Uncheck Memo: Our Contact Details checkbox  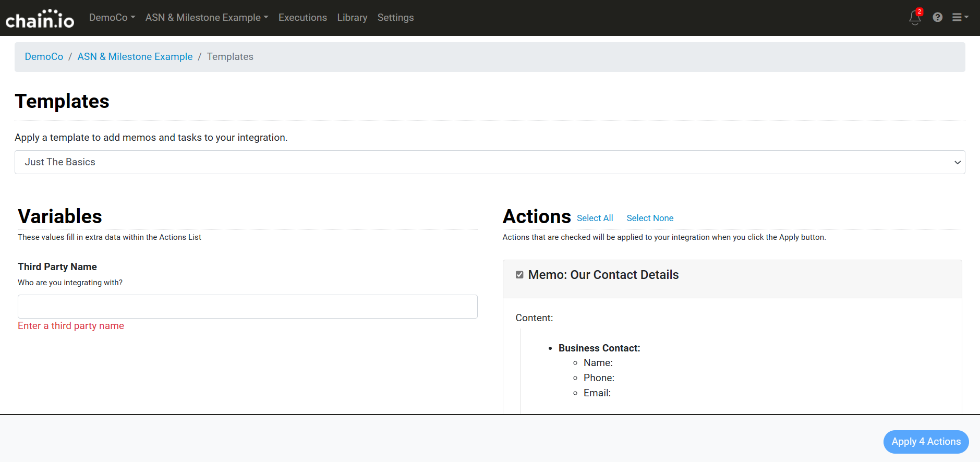pos(519,275)
